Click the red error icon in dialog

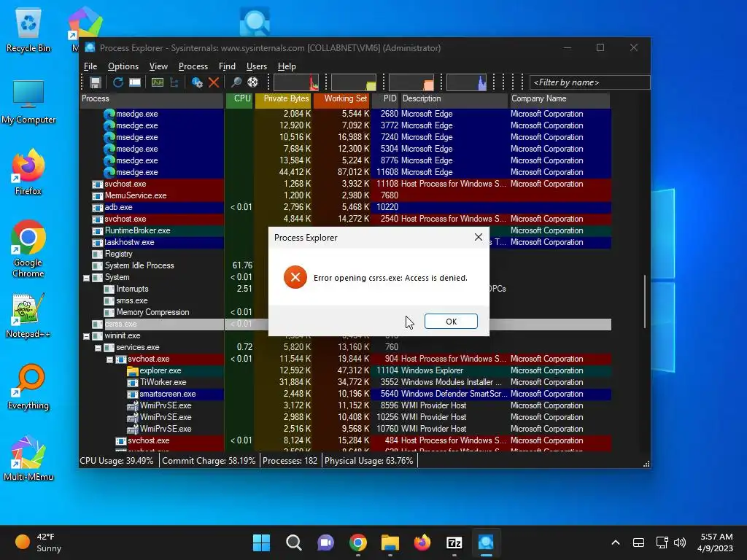pos(295,277)
